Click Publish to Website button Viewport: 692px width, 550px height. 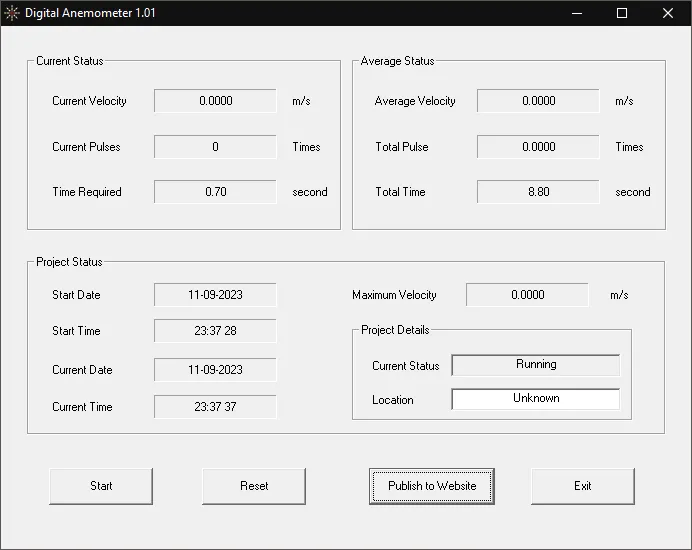pos(432,486)
